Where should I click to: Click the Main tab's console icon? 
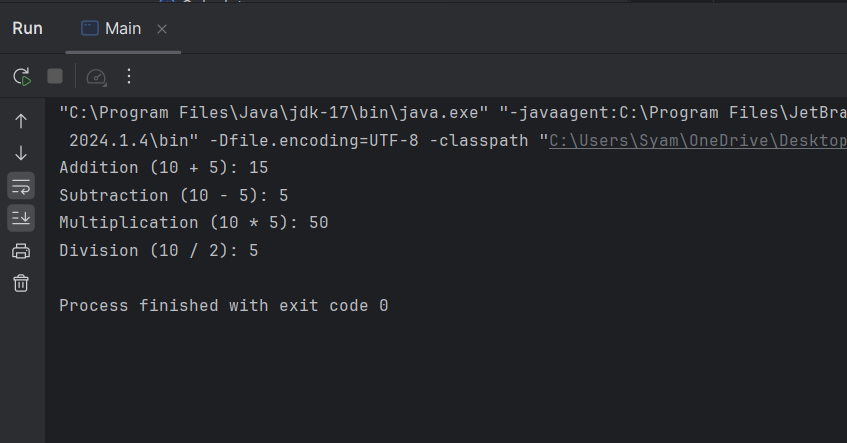(x=90, y=28)
